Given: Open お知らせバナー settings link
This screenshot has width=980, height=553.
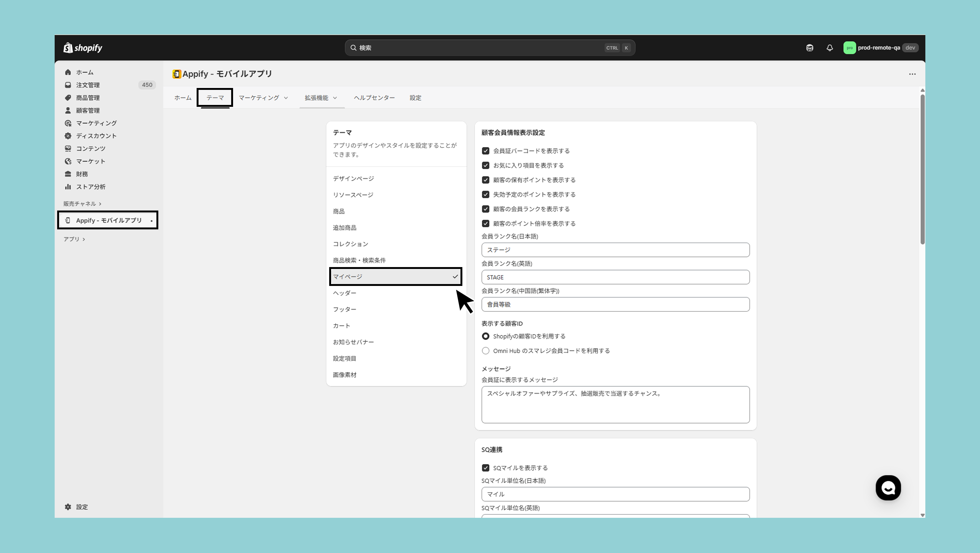Looking at the screenshot, I should (353, 342).
